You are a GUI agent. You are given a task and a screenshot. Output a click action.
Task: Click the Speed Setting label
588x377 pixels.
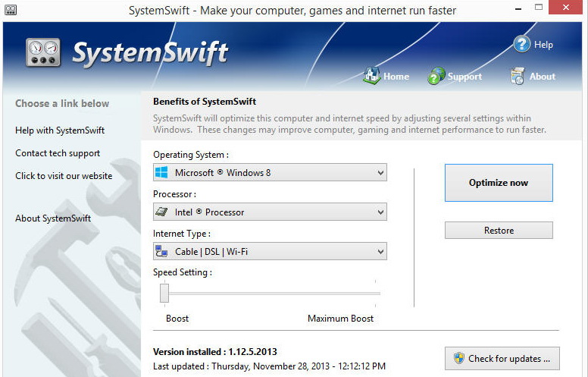click(183, 272)
